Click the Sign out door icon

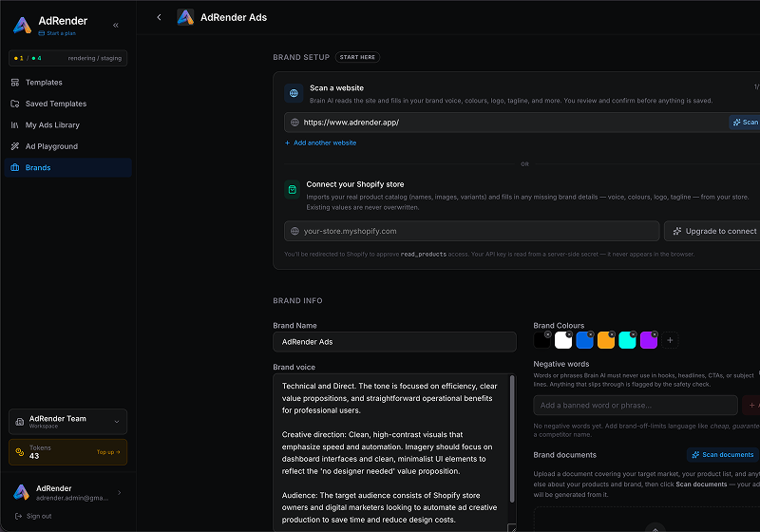pyautogui.click(x=18, y=517)
